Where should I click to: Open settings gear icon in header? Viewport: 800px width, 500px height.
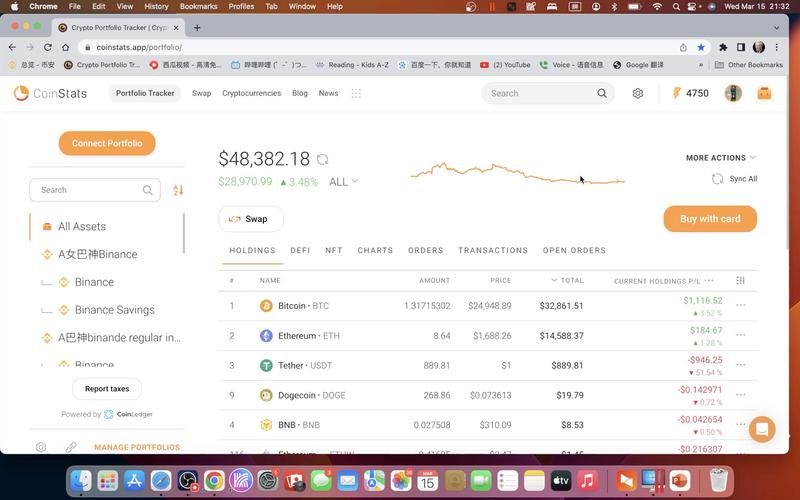(x=638, y=93)
